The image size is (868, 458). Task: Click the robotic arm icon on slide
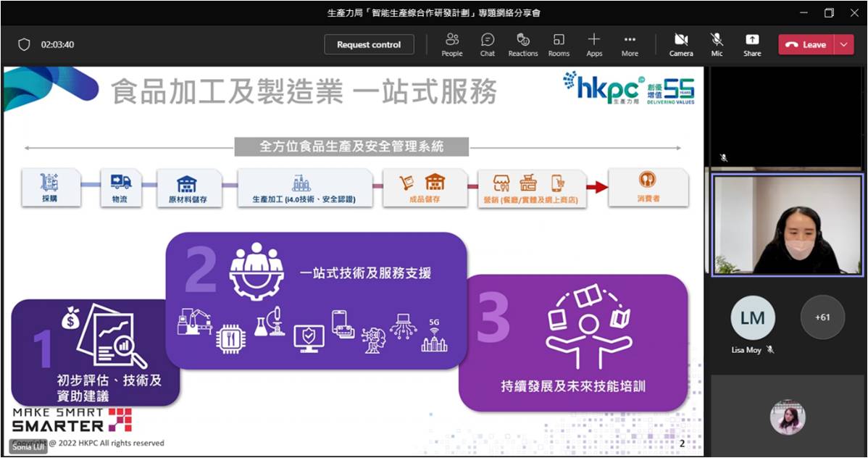(x=194, y=322)
